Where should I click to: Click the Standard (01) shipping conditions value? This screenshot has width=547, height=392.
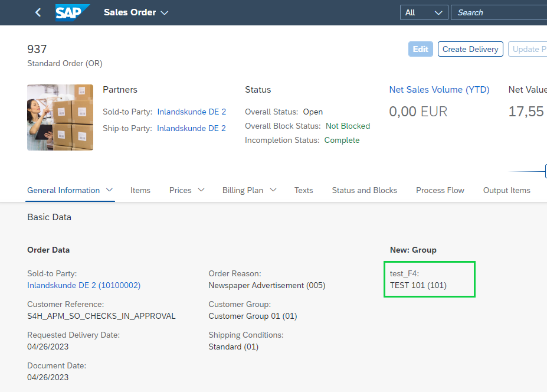click(234, 347)
